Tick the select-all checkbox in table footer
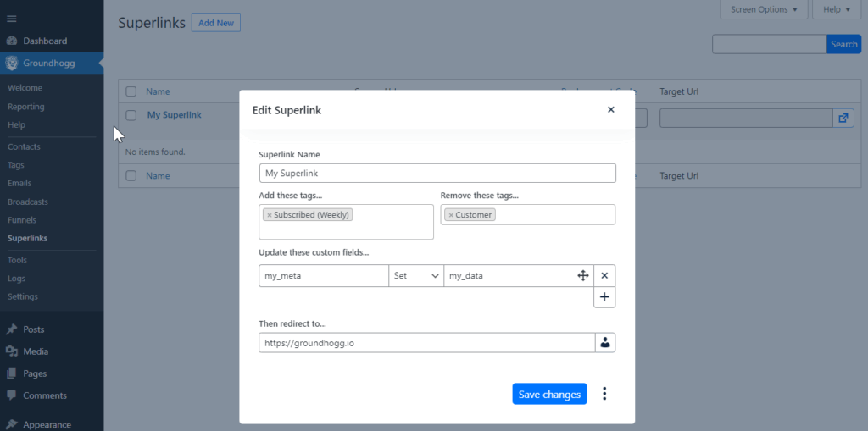This screenshot has height=431, width=868. tap(131, 175)
